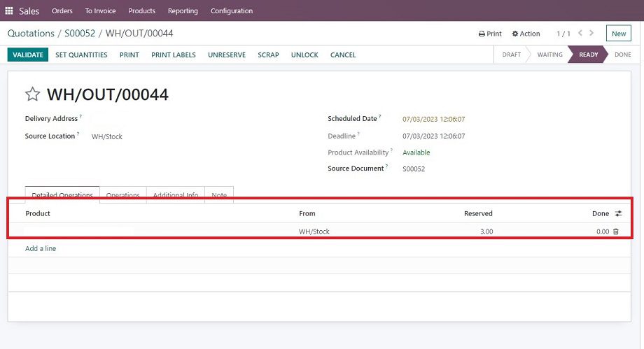
Task: Open the Orders menu
Action: (x=62, y=10)
